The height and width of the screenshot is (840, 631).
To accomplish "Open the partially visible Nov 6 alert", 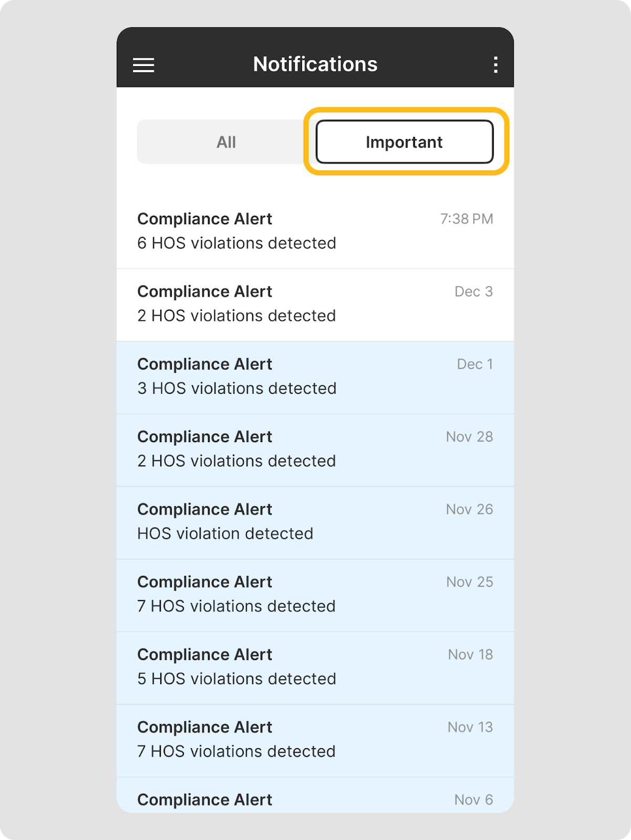I will click(315, 799).
